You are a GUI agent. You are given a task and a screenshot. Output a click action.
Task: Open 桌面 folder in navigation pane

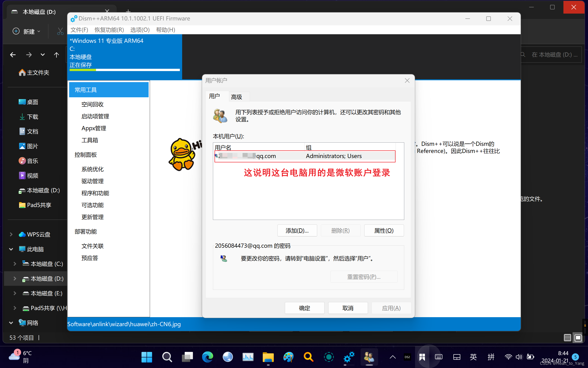click(28, 102)
